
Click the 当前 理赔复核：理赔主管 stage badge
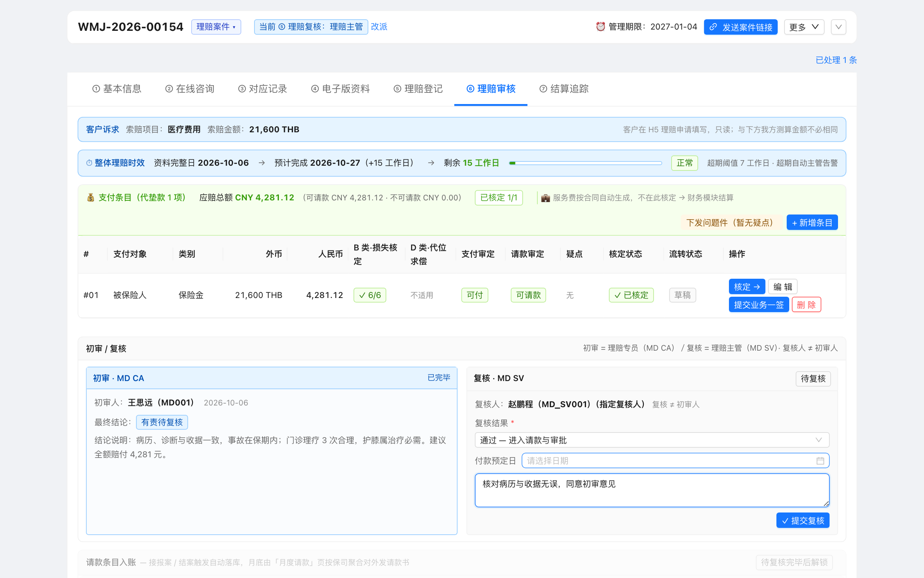point(311,27)
